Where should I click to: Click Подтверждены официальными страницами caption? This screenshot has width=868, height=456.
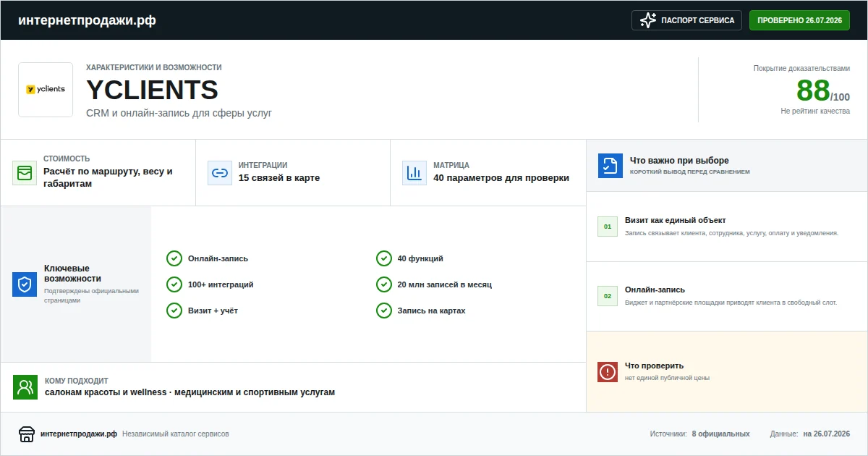pos(91,295)
